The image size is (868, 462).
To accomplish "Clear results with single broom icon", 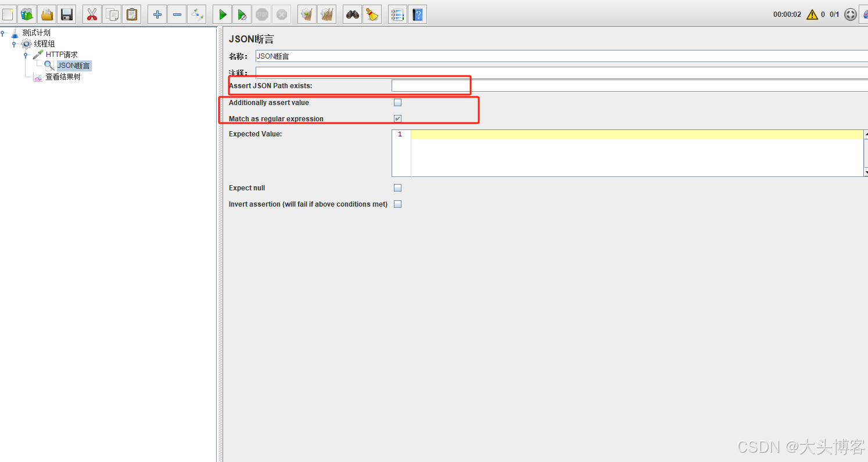I will [x=307, y=14].
